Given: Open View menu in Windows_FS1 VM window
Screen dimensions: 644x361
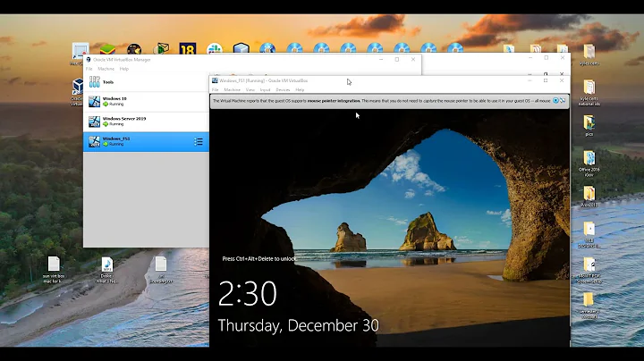Looking at the screenshot, I should pyautogui.click(x=250, y=90).
